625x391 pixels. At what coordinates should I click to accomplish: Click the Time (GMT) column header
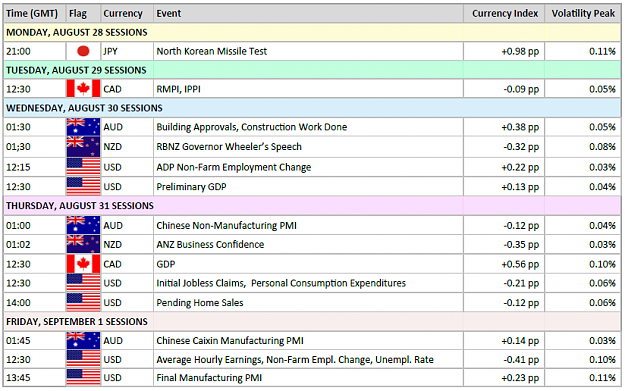32,14
